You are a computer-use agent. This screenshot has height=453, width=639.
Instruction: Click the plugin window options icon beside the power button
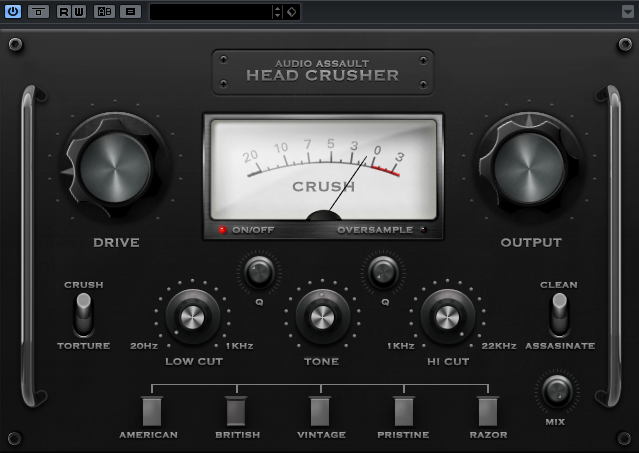(38, 11)
